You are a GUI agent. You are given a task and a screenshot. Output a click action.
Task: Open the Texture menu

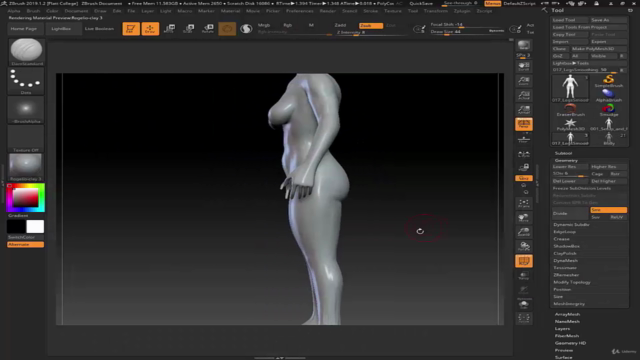[x=393, y=11]
